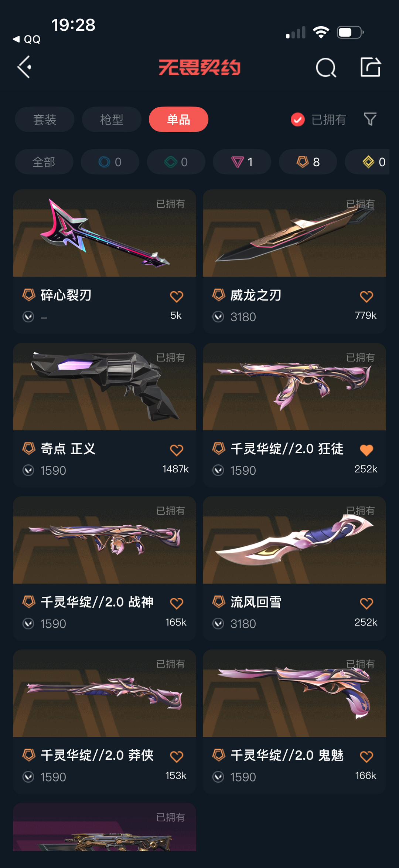Filter by blue circle rarity chip

(110, 162)
